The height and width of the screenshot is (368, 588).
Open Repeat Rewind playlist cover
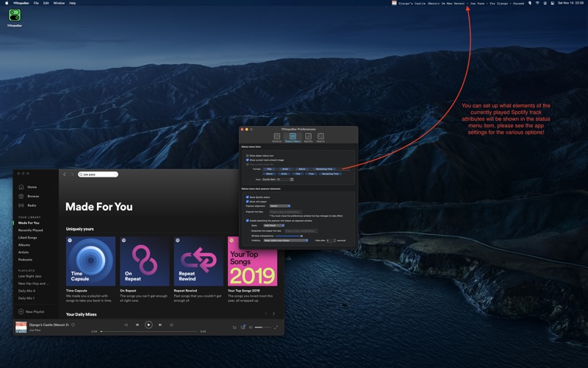coord(198,261)
